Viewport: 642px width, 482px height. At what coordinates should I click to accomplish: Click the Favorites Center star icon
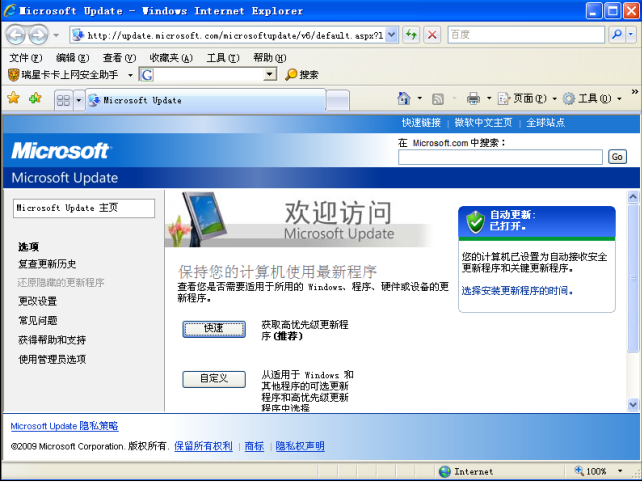pos(14,98)
